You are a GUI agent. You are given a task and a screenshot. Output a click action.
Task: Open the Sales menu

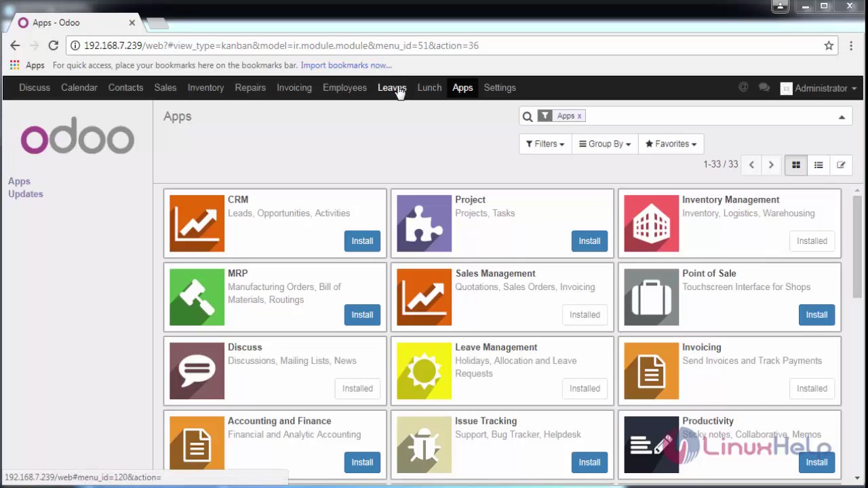click(x=165, y=87)
